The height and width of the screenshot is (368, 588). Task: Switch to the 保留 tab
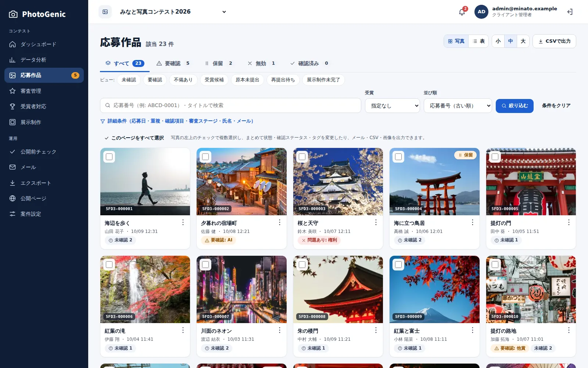[218, 63]
